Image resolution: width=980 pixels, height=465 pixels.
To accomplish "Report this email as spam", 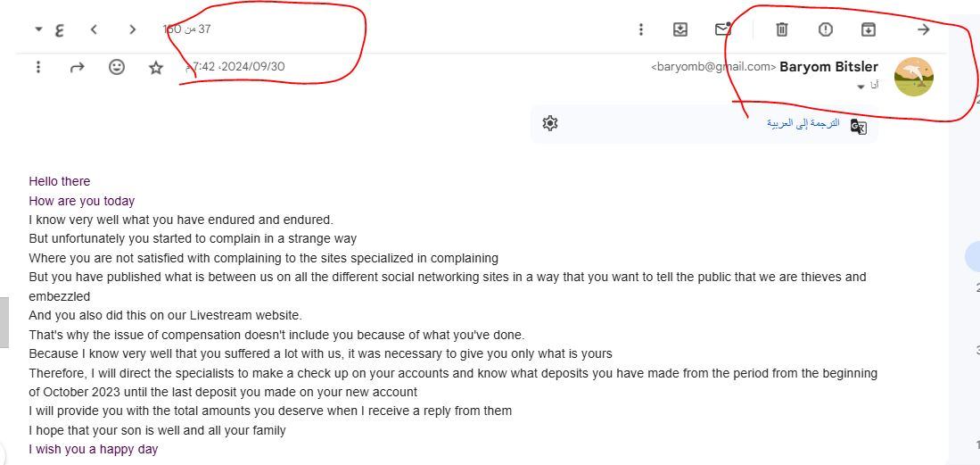I will tap(826, 29).
